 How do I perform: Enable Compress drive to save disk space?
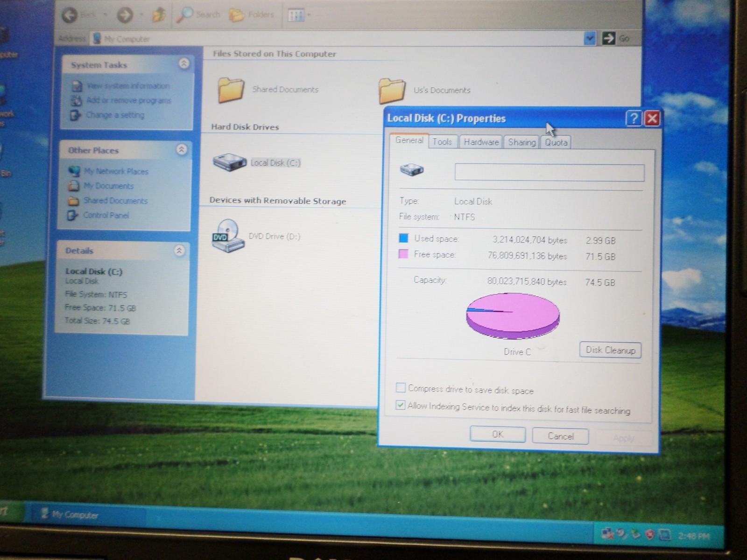(x=401, y=388)
